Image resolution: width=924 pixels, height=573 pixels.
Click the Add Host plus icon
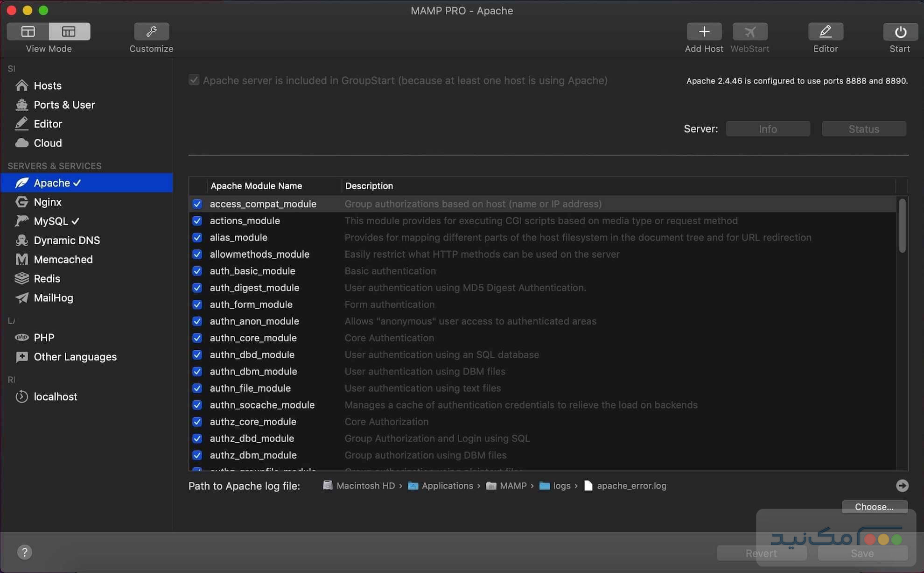704,32
